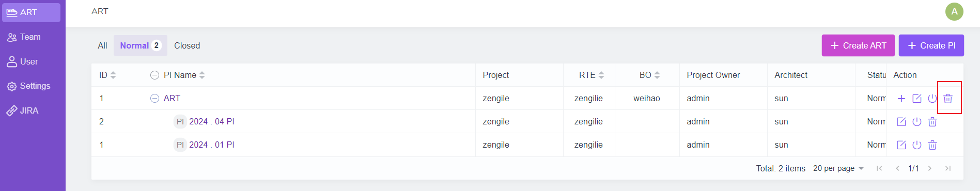This screenshot has width=980, height=191.
Task: Close the 2024.04 PI using power icon
Action: tap(916, 122)
